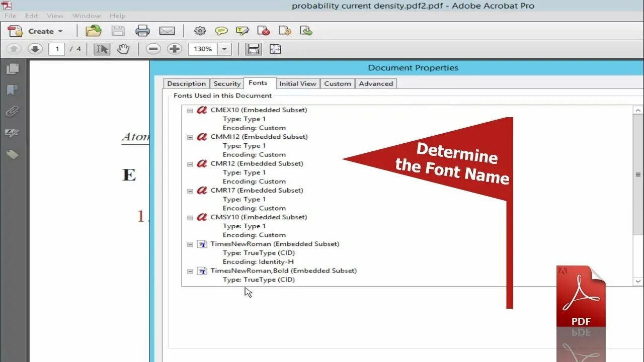Select CMR17 (Embedded Subset) font row

coord(257,190)
